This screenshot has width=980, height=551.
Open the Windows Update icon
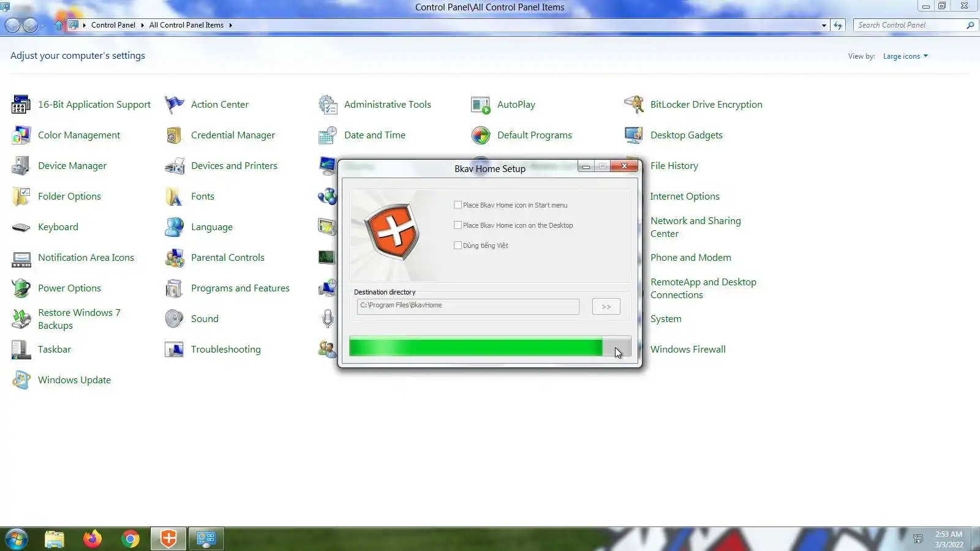coord(21,380)
